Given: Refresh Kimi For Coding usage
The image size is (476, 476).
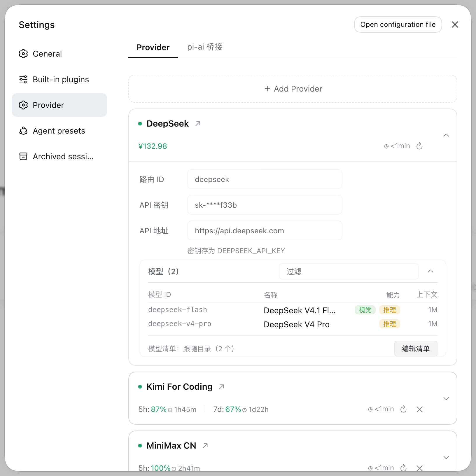Looking at the screenshot, I should pos(403,409).
